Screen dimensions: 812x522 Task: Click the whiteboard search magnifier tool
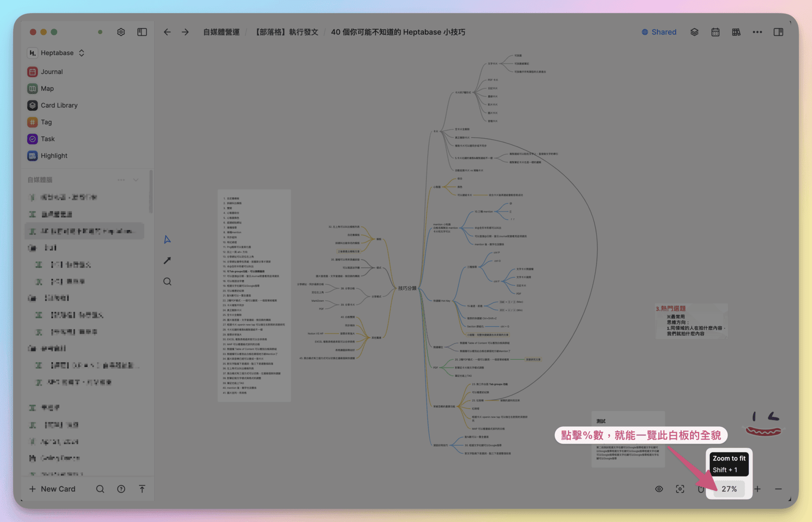167,282
